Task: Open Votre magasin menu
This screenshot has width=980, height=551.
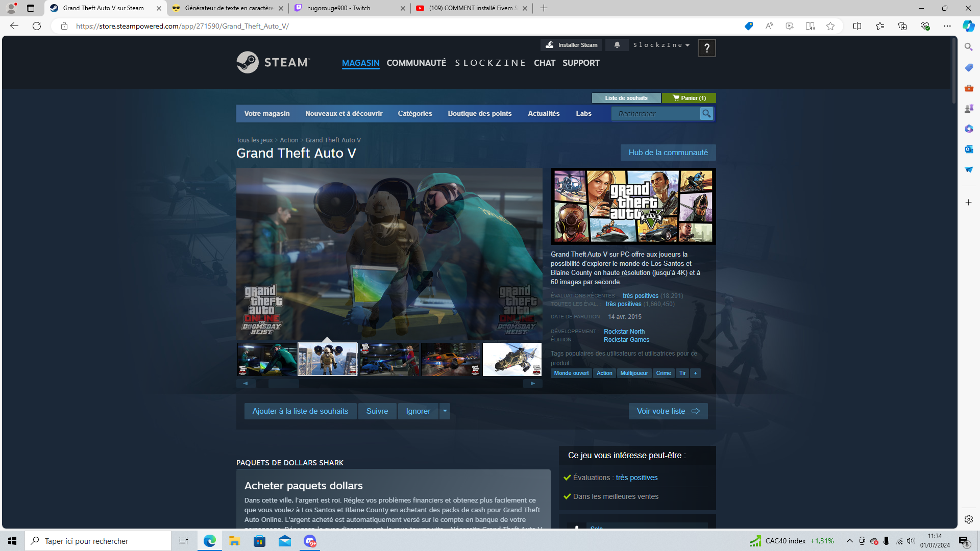Action: pyautogui.click(x=267, y=114)
